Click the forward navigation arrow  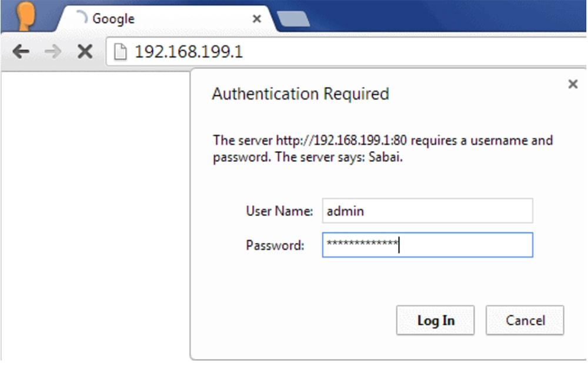53,51
